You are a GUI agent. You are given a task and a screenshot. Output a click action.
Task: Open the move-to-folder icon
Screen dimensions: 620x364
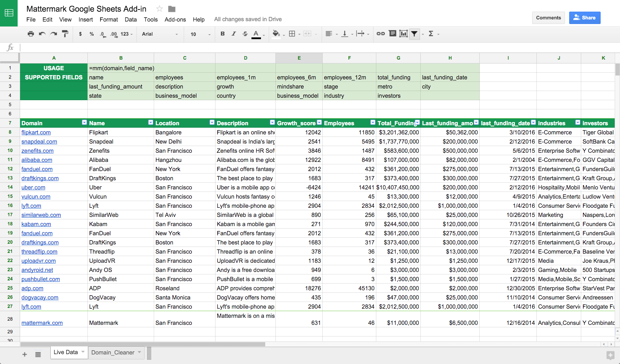(172, 9)
